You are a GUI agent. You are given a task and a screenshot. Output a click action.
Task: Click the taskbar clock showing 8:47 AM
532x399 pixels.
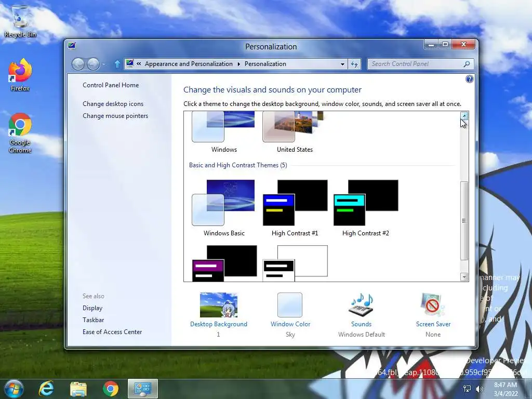coord(506,389)
